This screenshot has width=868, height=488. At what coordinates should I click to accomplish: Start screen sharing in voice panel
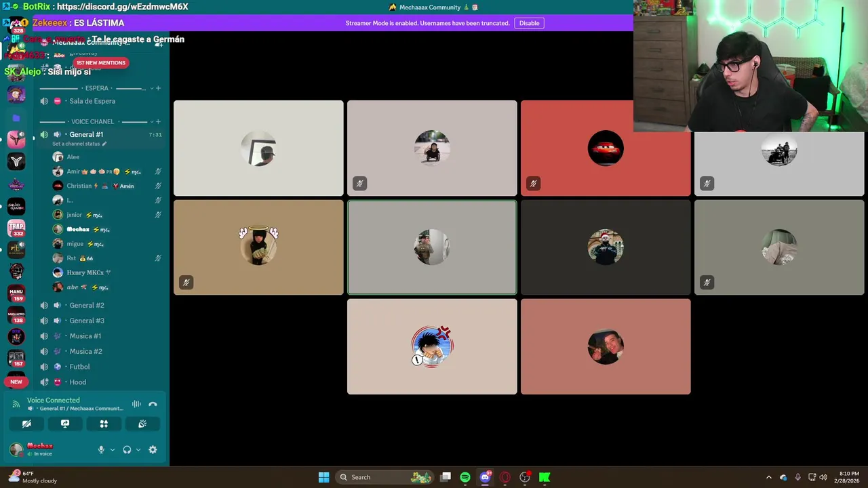65,424
